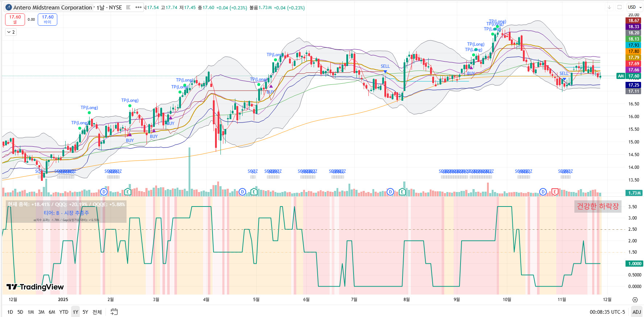Viewport: 644px width, 317px height.
Task: Click the dark red 18.67 price label
Action: coord(634,21)
